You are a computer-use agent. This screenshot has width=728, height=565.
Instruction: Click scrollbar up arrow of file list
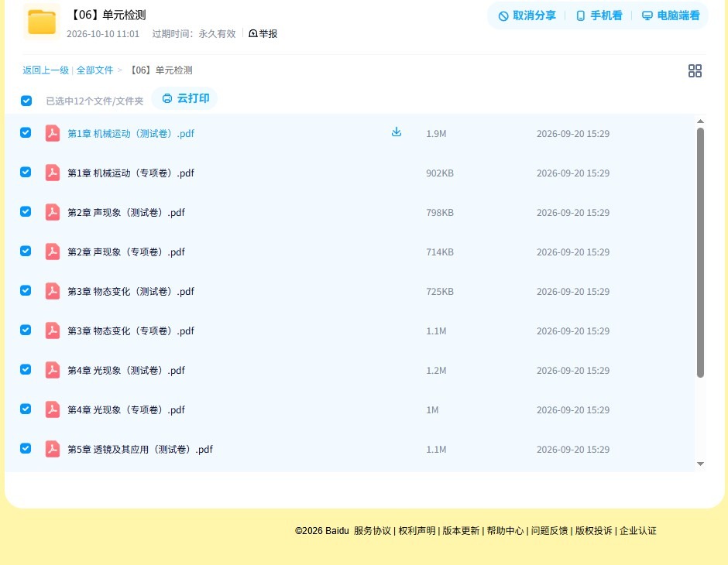(700, 121)
